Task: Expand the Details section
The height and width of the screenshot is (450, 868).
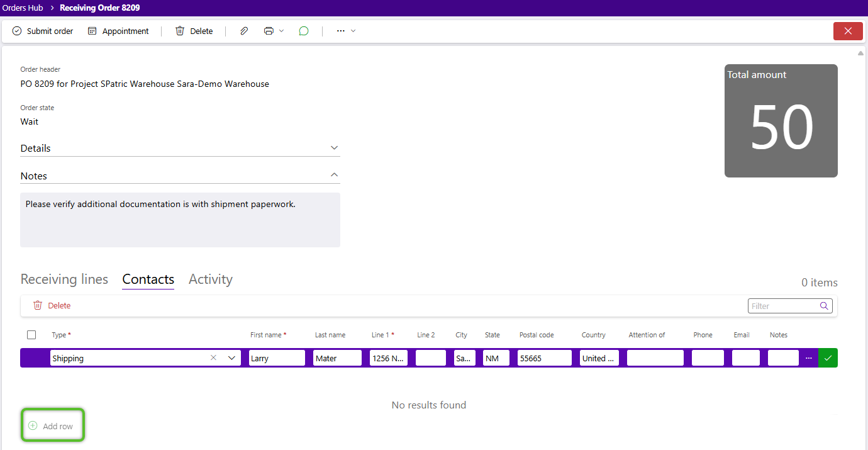Action: pos(334,148)
